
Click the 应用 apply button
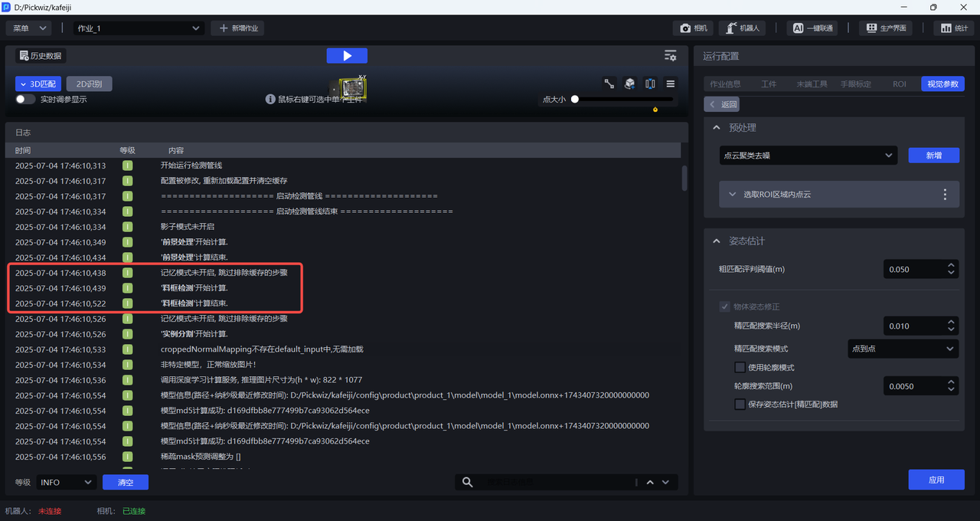click(x=936, y=480)
